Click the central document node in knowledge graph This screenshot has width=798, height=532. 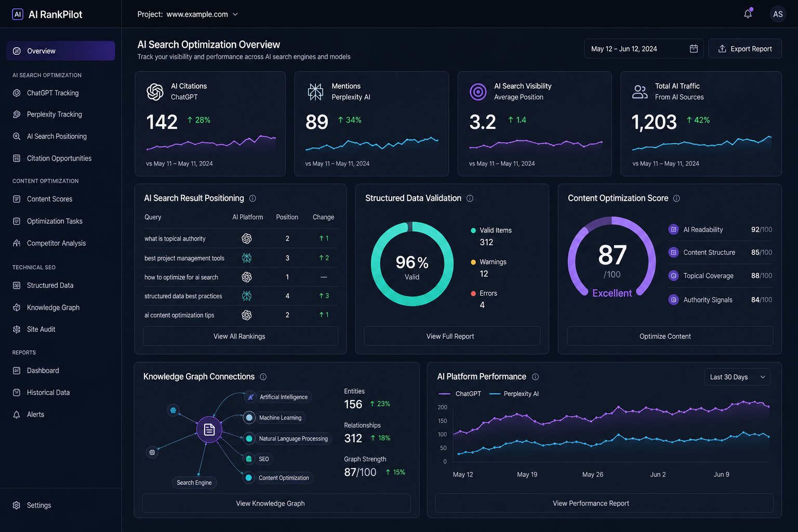[x=209, y=430]
